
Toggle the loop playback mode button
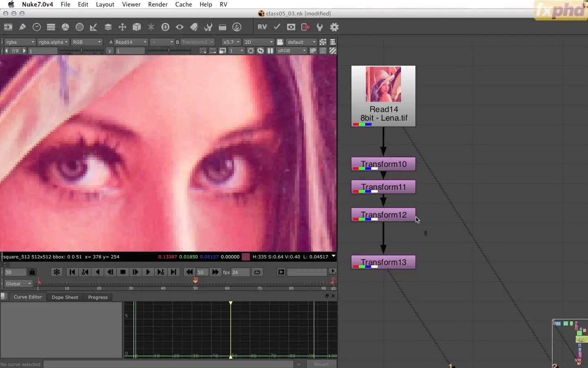click(257, 272)
